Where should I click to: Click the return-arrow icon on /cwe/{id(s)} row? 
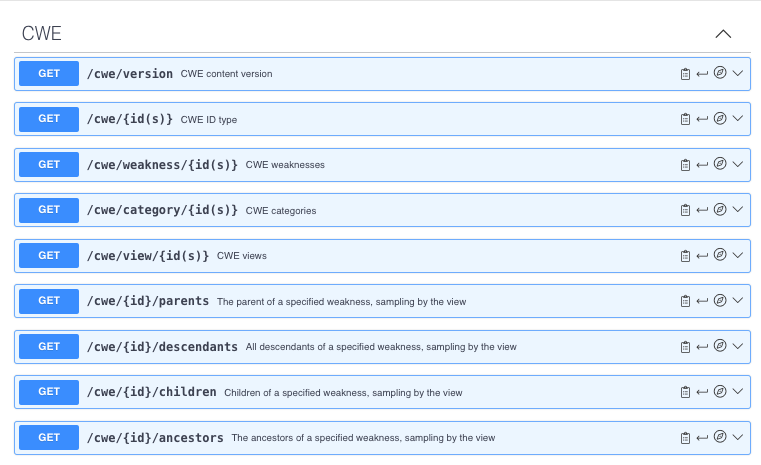[702, 119]
